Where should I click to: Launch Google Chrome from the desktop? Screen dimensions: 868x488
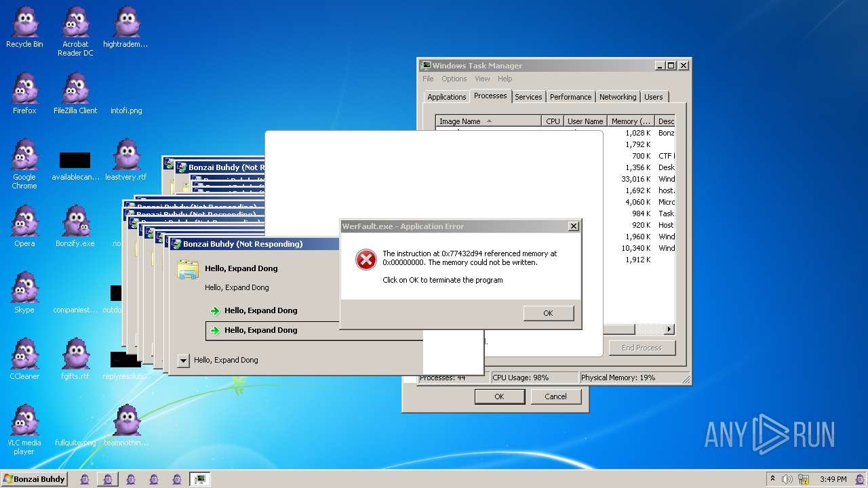[x=24, y=165]
